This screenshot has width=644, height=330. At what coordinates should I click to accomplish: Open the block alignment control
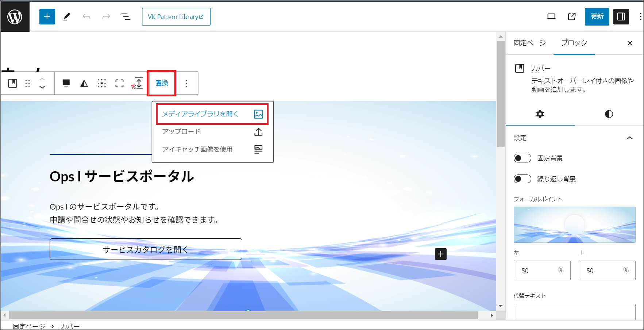(x=66, y=83)
